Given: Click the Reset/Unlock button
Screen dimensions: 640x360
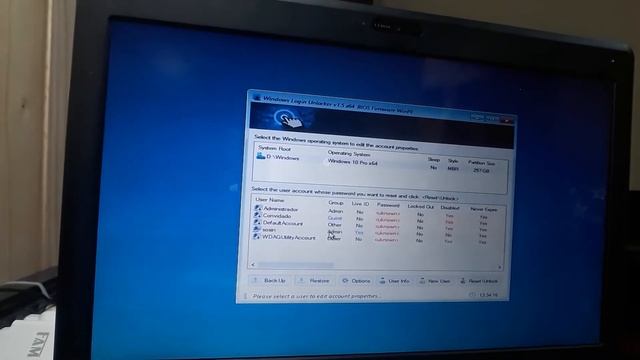Looking at the screenshot, I should pos(479,281).
